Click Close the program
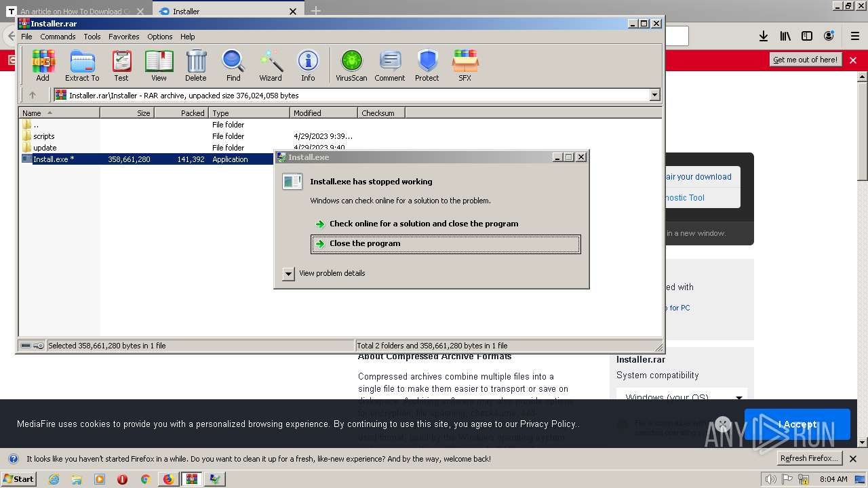The image size is (868, 488). point(446,244)
